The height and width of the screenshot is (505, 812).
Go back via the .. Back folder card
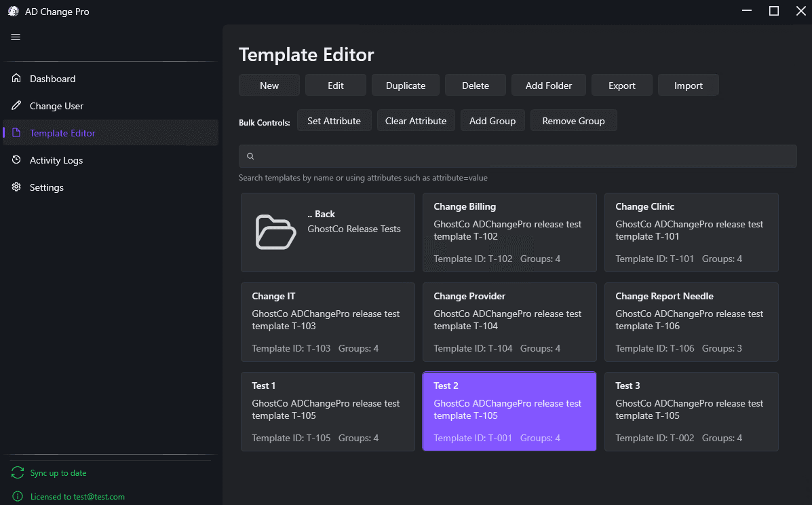pos(328,232)
